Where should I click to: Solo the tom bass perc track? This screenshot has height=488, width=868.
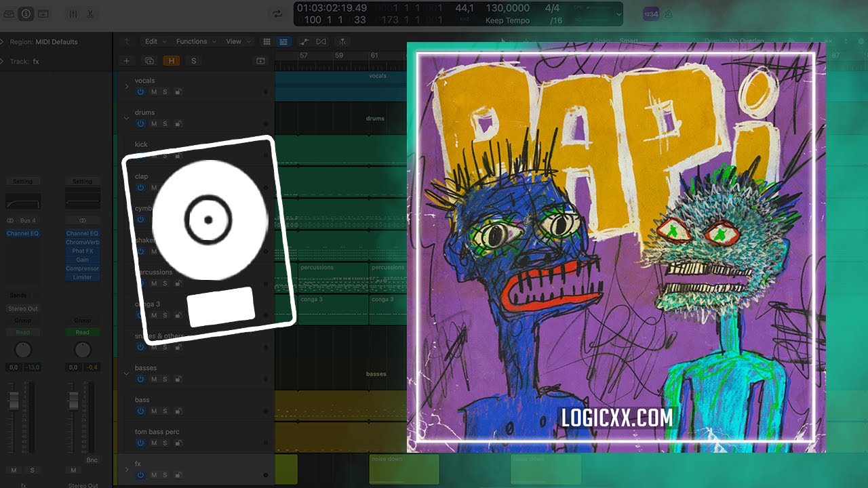(165, 443)
